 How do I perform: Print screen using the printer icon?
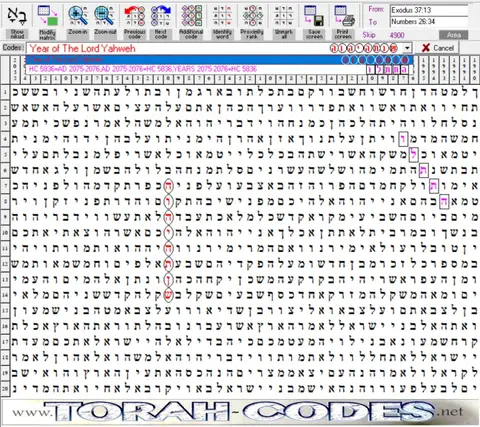coord(344,16)
